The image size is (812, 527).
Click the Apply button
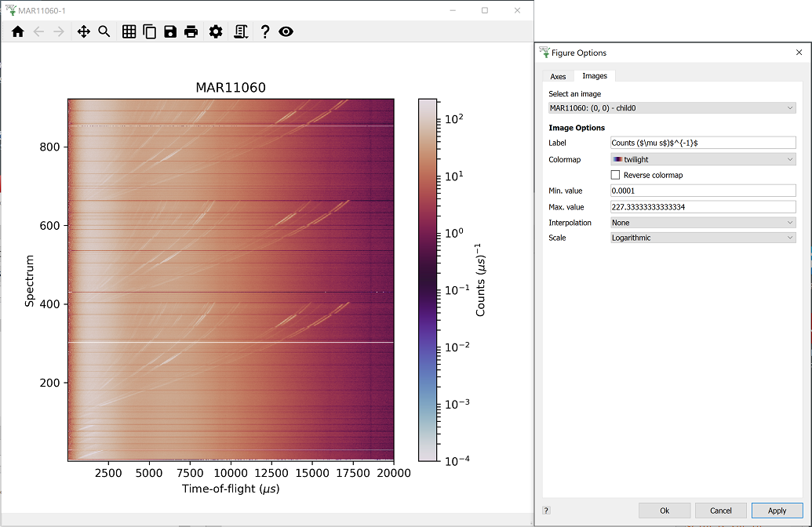(777, 511)
